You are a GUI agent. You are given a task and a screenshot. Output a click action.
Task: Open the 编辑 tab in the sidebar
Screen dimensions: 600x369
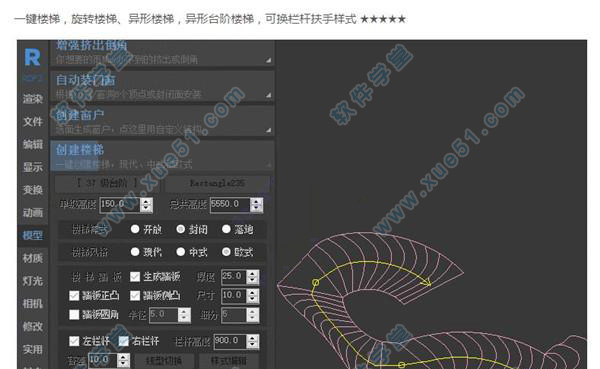point(33,144)
